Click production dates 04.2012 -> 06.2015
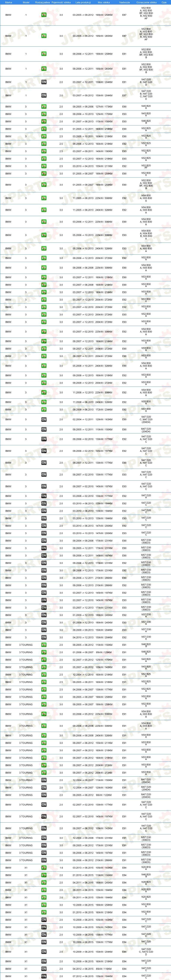 pyautogui.click(x=83, y=969)
